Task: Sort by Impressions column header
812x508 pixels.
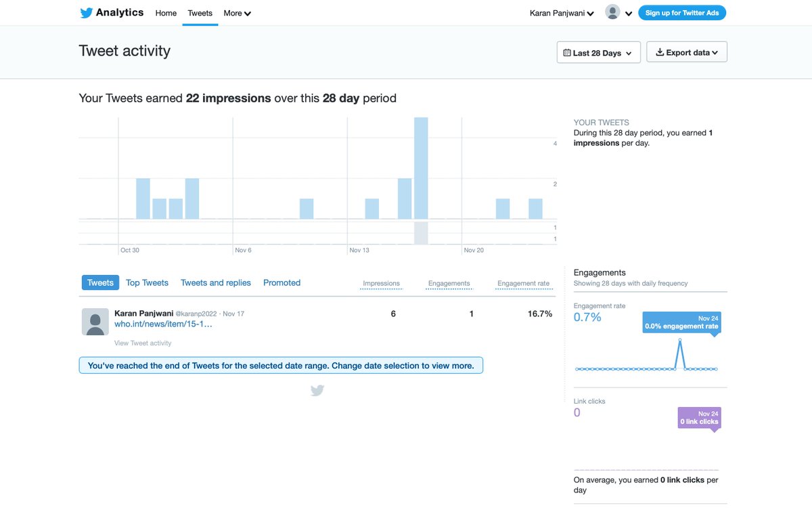Action: pos(381,284)
